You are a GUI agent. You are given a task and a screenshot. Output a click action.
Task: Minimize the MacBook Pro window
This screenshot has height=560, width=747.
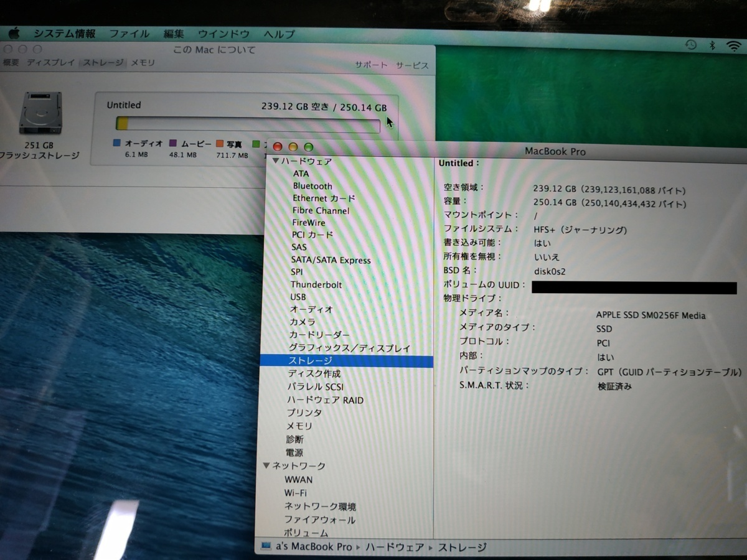coord(293,147)
